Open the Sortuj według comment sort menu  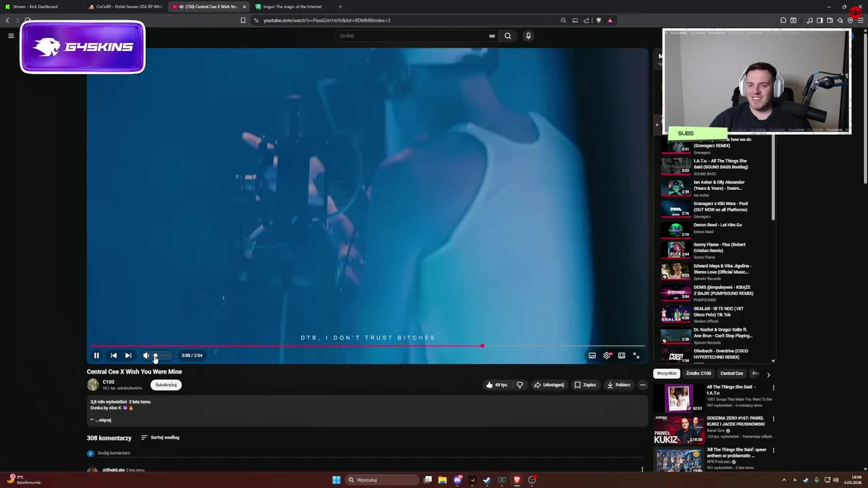[x=161, y=438]
